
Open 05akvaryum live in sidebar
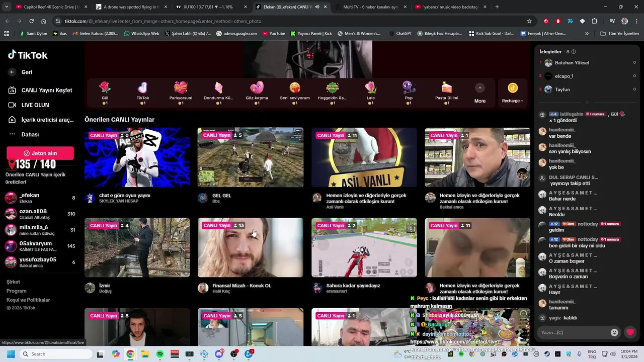point(40,246)
